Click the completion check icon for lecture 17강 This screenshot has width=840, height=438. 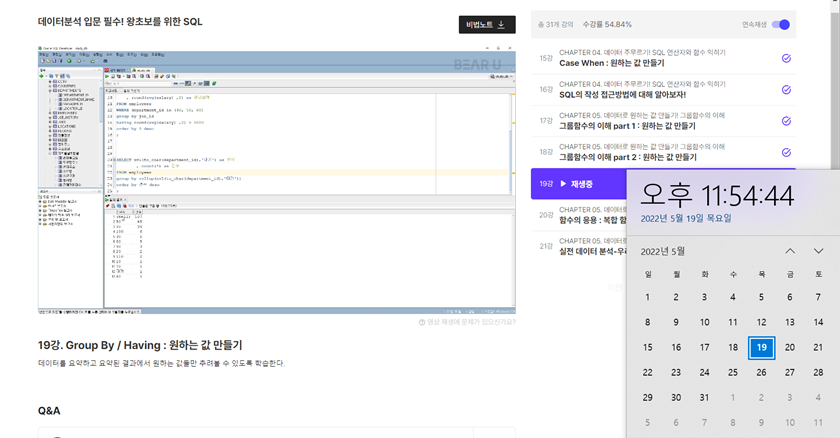pos(786,121)
